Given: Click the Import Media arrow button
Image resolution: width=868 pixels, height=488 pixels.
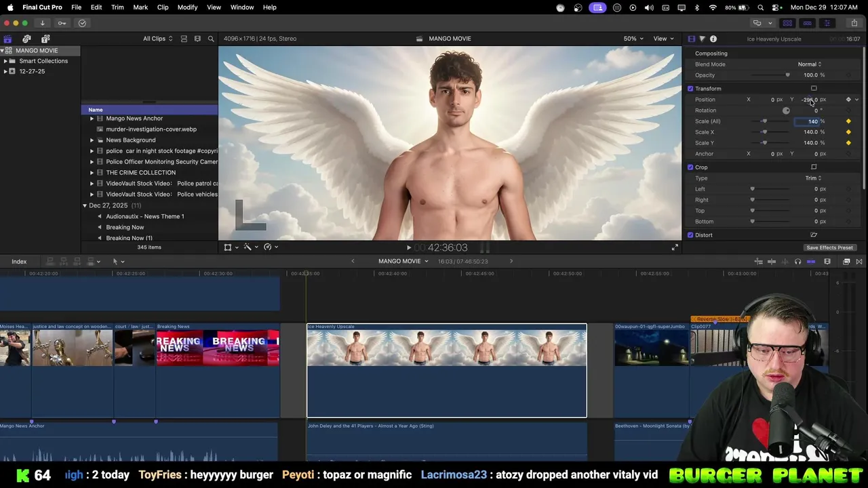Looking at the screenshot, I should coord(42,23).
